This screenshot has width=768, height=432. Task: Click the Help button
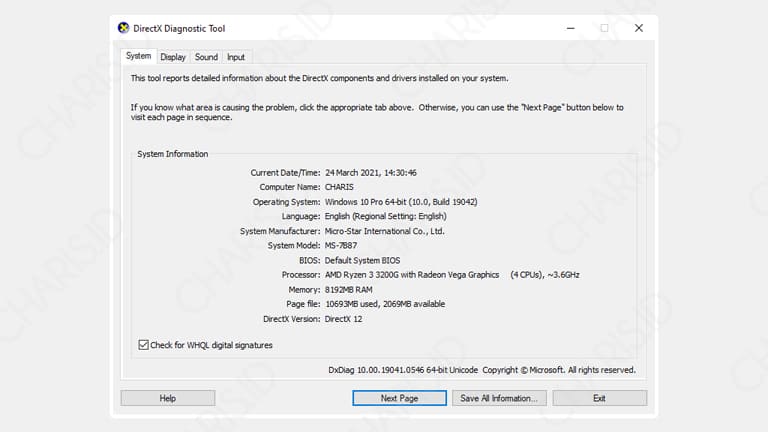pyautogui.click(x=168, y=398)
